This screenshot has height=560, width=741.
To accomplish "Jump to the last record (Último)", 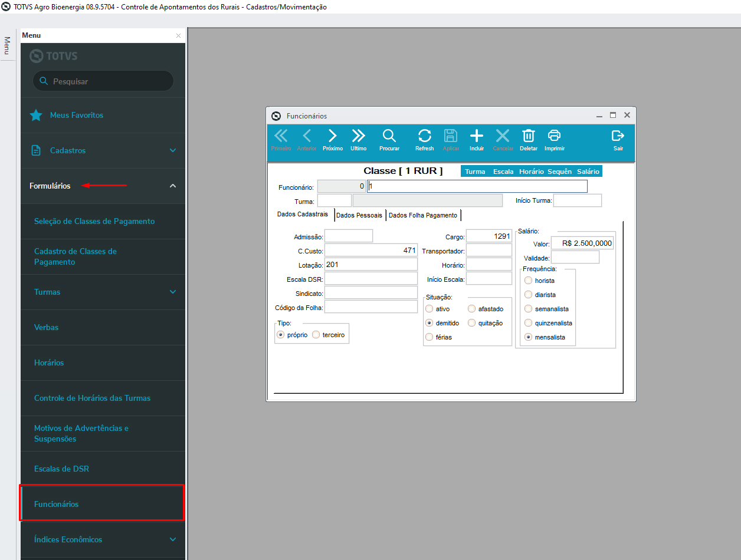I will click(358, 140).
